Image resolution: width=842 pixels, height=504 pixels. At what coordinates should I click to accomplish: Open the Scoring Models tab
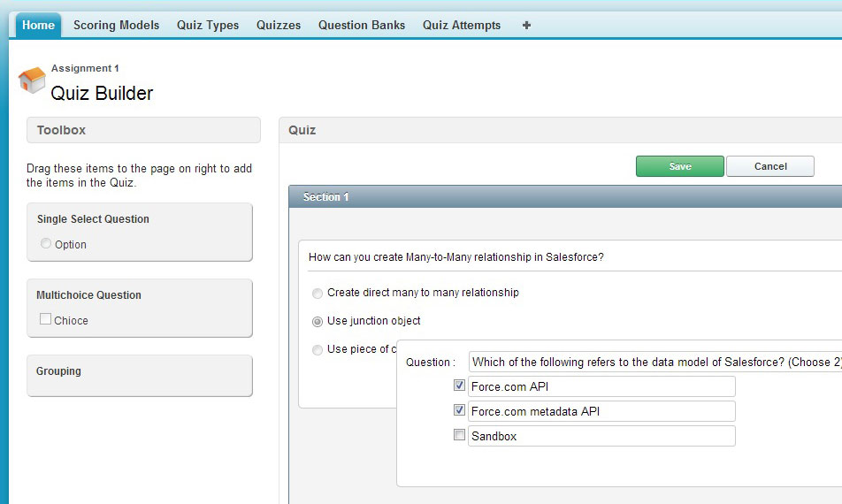coord(116,26)
